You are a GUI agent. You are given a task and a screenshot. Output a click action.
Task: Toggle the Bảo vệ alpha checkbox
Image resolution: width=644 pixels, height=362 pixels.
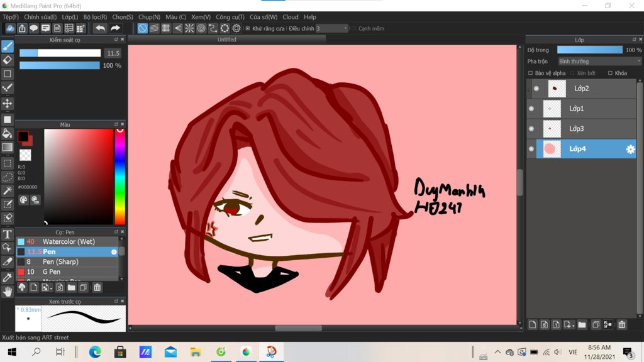coord(530,73)
